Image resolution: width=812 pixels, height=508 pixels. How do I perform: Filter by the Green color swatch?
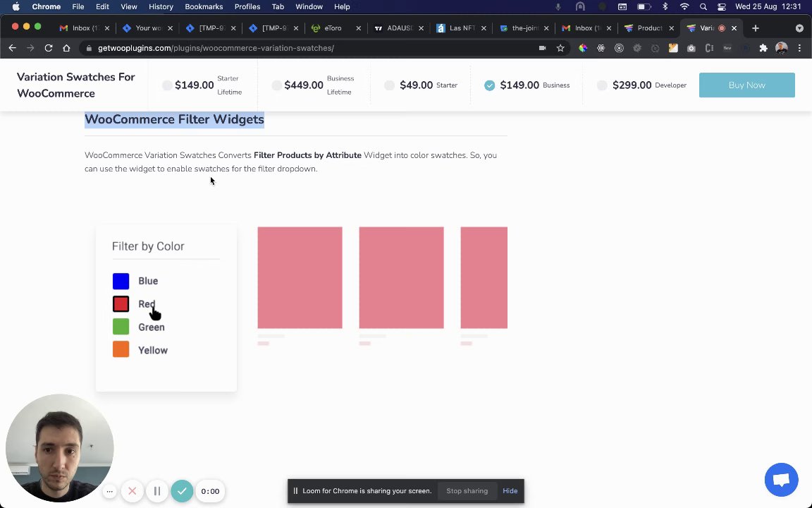(x=121, y=327)
